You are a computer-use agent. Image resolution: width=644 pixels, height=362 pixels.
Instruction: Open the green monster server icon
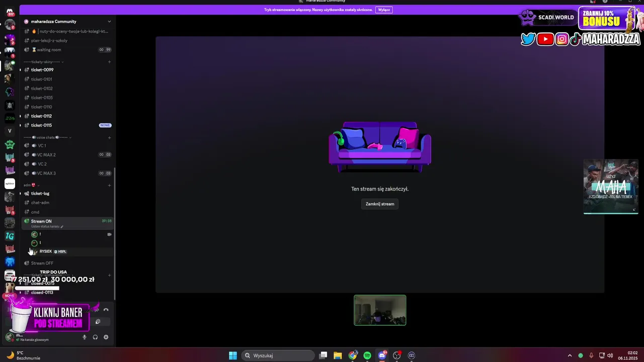pyautogui.click(x=10, y=145)
